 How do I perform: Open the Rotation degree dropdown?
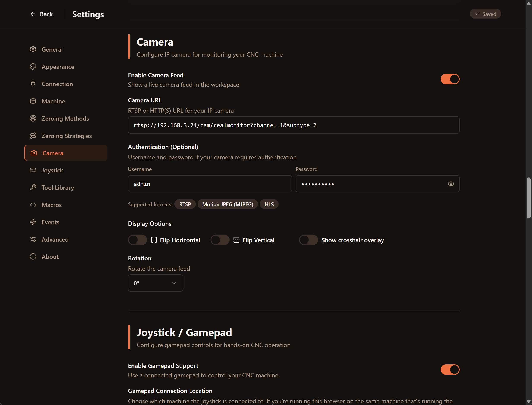pyautogui.click(x=155, y=283)
